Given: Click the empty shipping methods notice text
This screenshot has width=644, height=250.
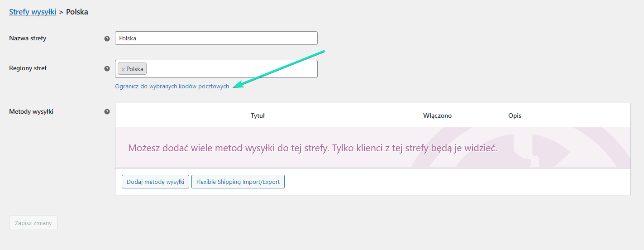Looking at the screenshot, I should [313, 148].
